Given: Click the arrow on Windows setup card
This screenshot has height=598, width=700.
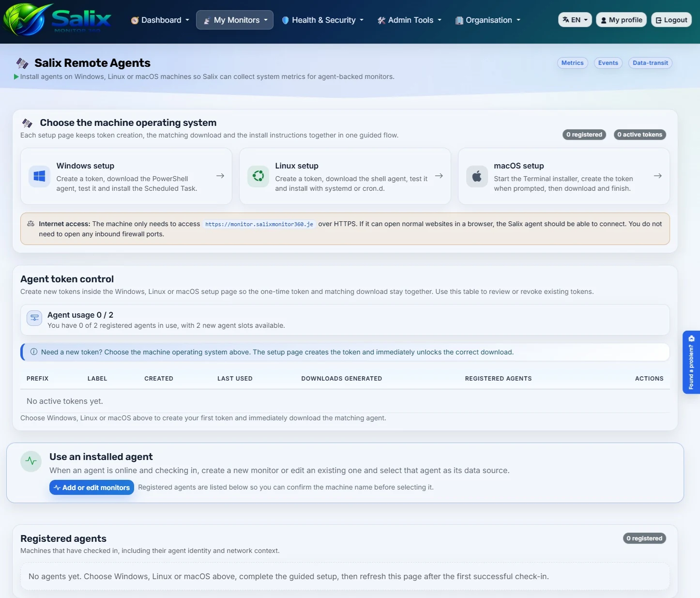Looking at the screenshot, I should point(220,176).
